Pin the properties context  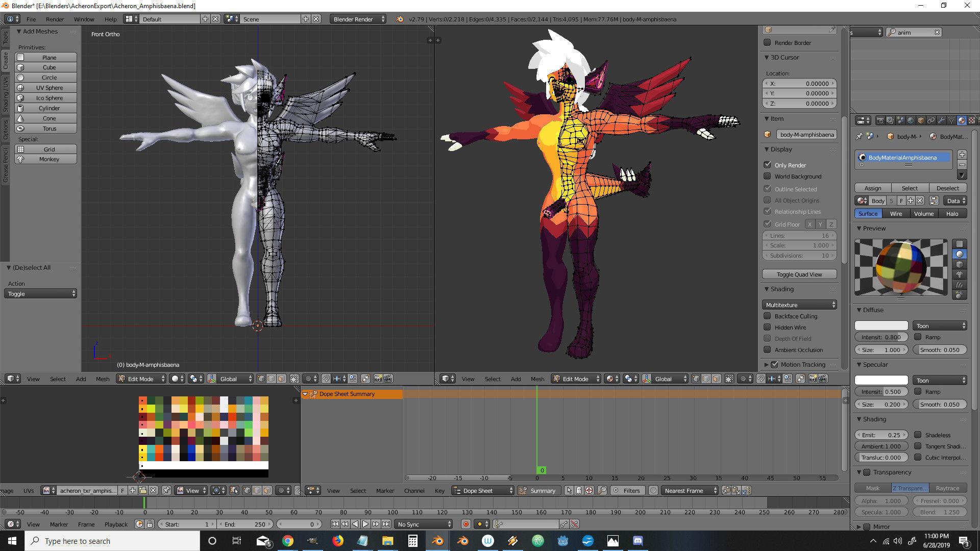point(859,136)
